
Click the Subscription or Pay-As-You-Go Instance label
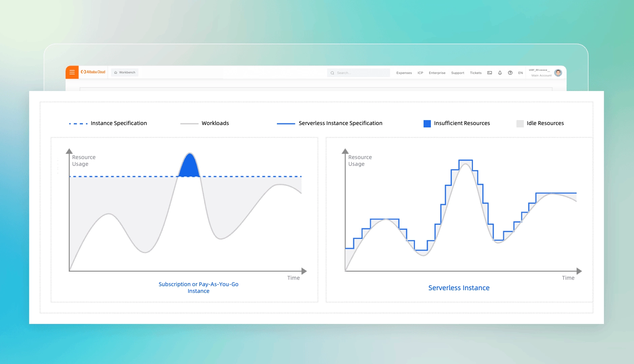pos(198,287)
